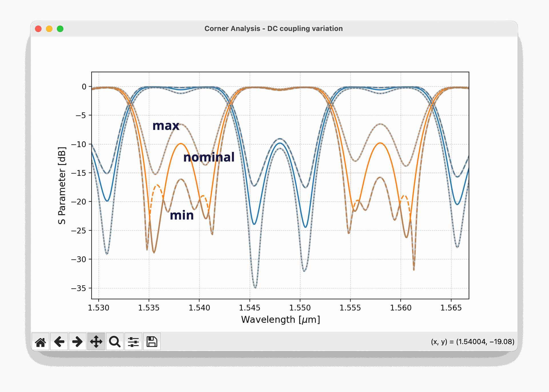This screenshot has width=549, height=392.
Task: Go back to previous view
Action: 59,341
